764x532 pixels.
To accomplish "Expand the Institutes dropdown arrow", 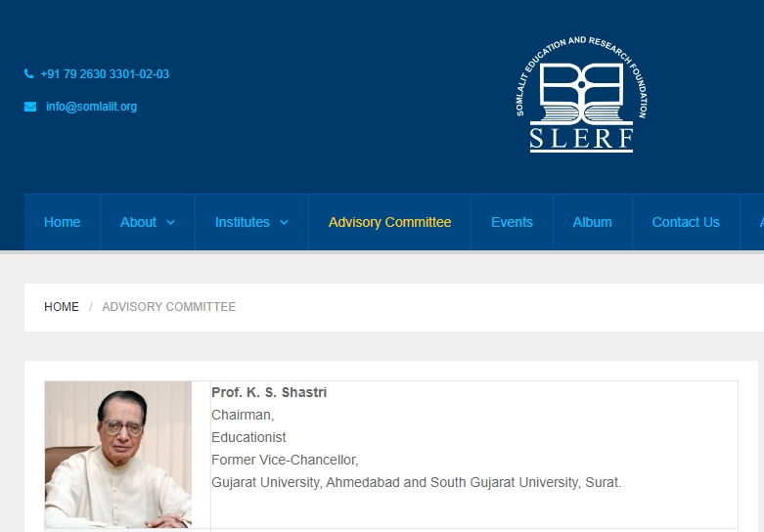I will click(x=284, y=222).
